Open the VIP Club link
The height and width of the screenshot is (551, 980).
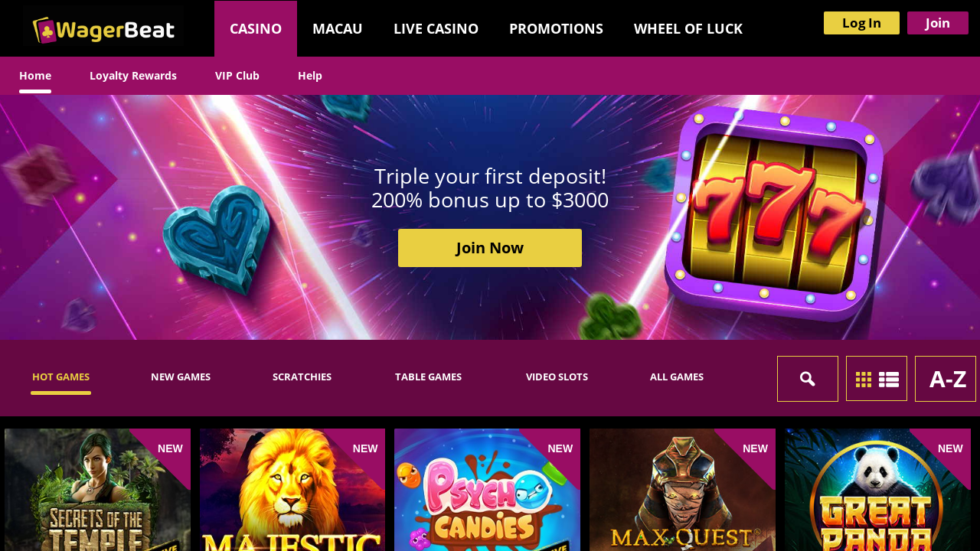tap(237, 76)
